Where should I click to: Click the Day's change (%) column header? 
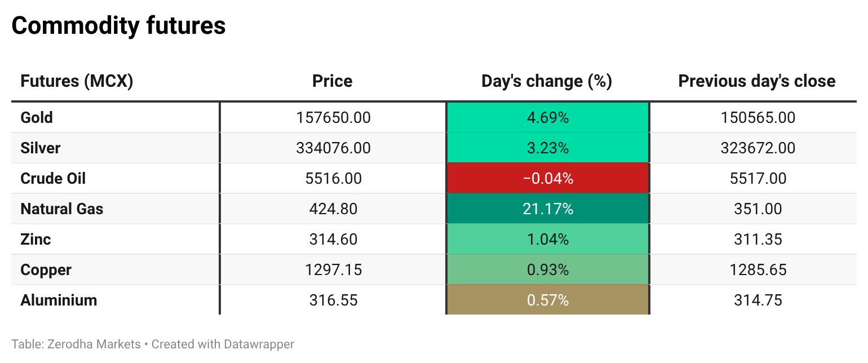coord(547,81)
